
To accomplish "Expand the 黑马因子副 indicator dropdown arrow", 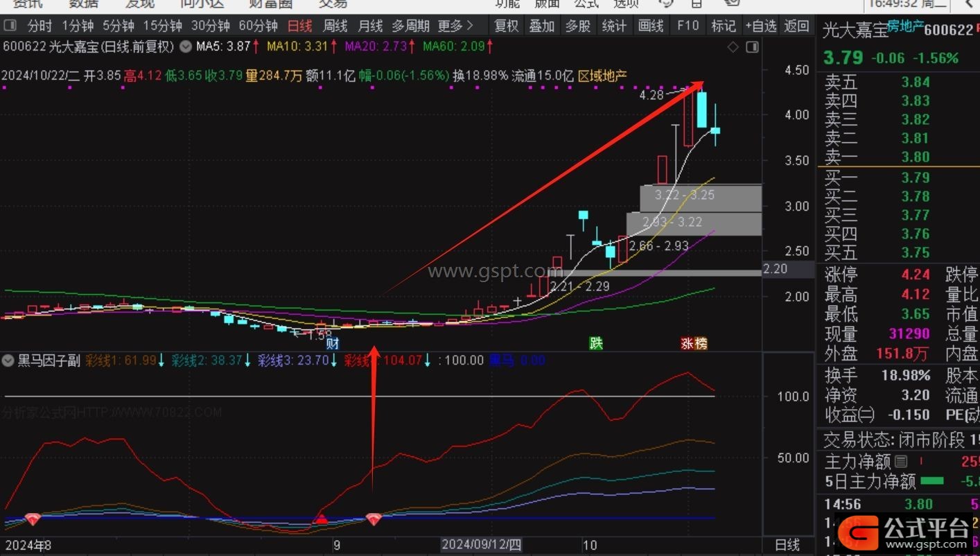I will click(x=8, y=360).
